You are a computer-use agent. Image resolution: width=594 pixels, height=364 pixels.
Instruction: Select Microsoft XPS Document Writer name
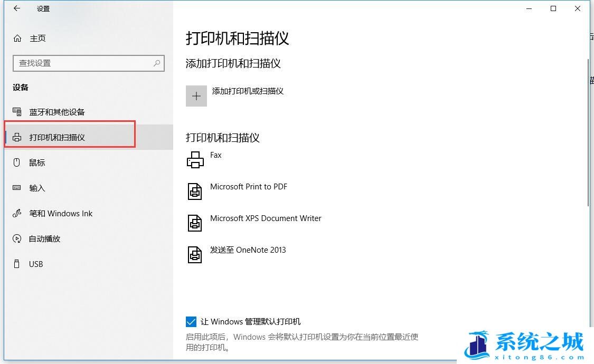(x=266, y=218)
